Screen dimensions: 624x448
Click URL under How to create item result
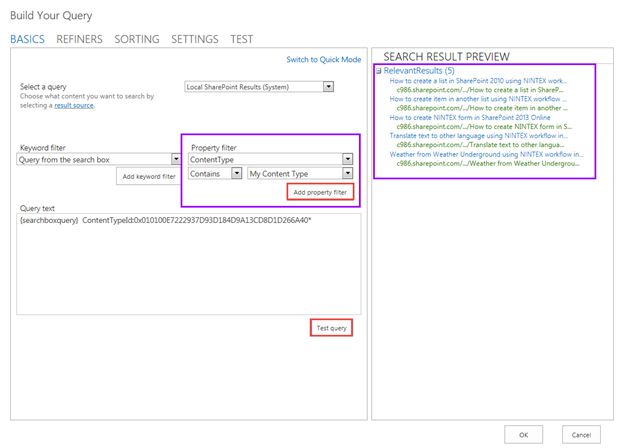pyautogui.click(x=482, y=108)
